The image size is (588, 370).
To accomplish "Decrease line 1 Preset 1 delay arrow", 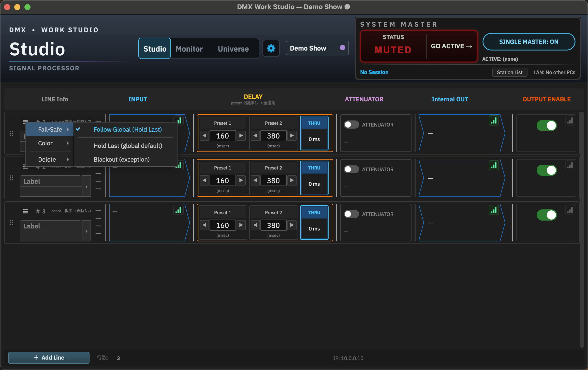I will tap(204, 136).
